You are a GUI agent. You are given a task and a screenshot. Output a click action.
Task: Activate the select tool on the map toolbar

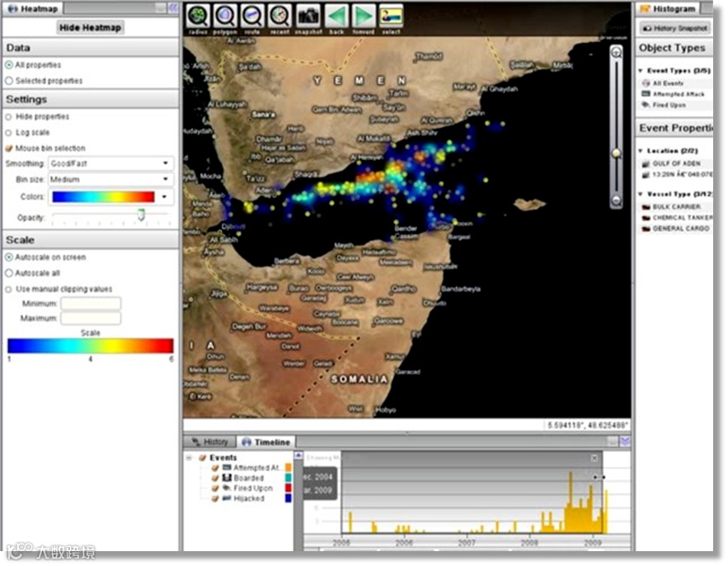(391, 16)
